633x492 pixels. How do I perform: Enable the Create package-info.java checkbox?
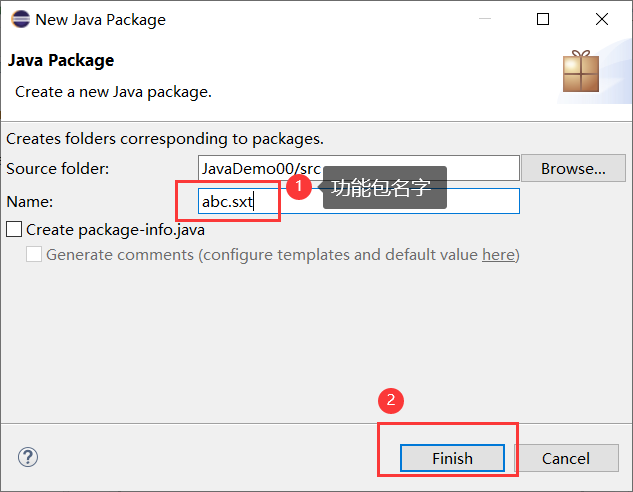click(14, 229)
